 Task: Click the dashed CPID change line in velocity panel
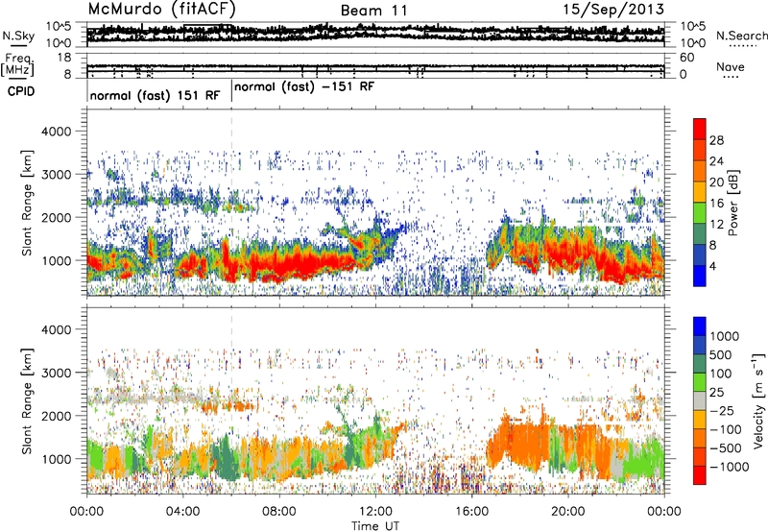coord(231,400)
